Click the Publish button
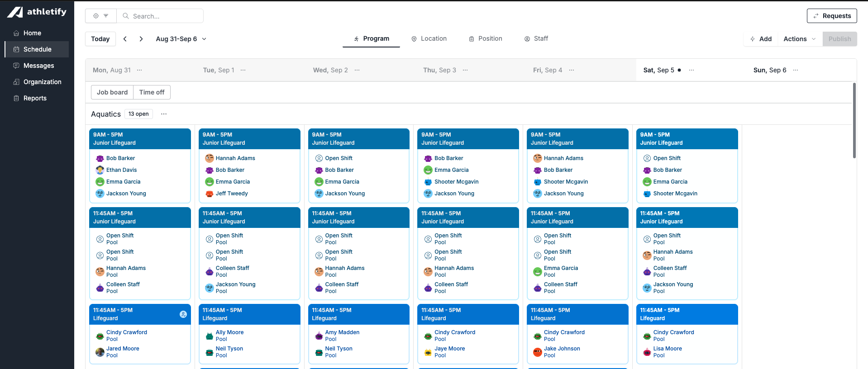 click(839, 39)
